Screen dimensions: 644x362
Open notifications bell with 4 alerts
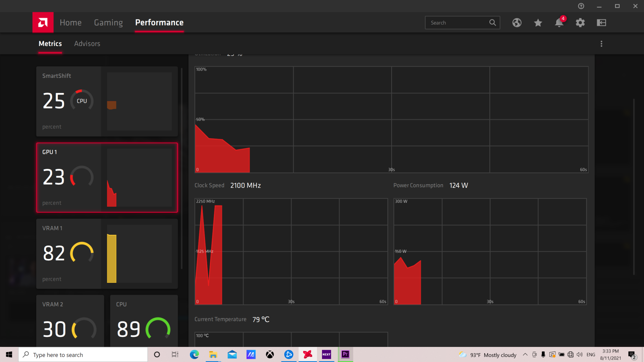(559, 22)
